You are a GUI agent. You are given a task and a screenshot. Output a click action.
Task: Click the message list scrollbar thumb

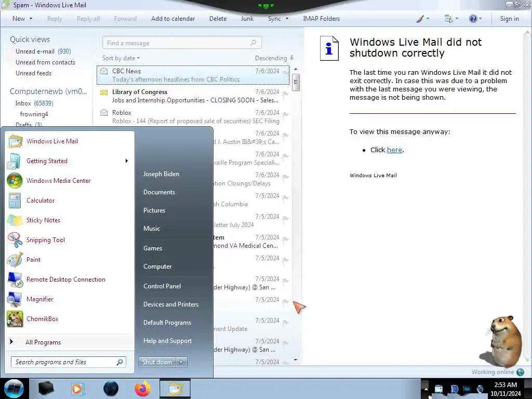(296, 83)
